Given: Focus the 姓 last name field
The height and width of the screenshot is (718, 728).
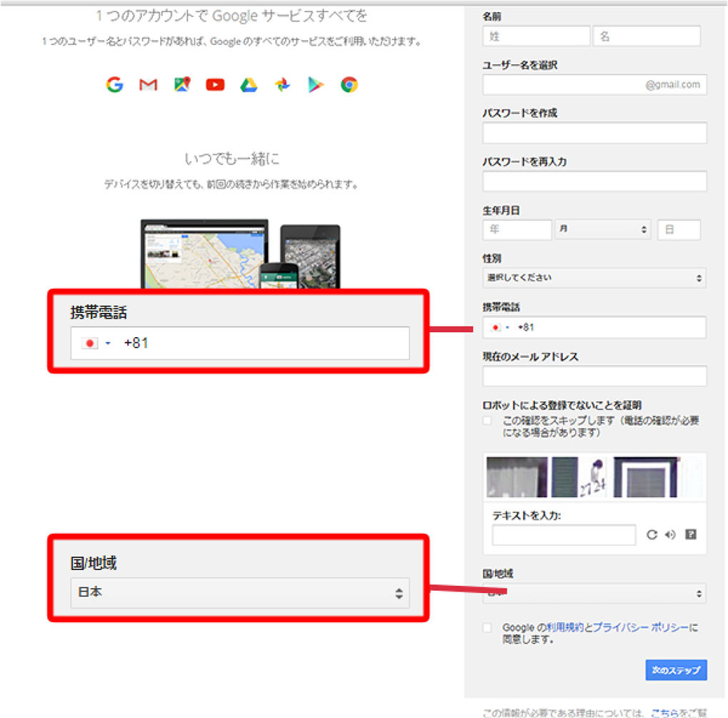Looking at the screenshot, I should click(x=536, y=36).
